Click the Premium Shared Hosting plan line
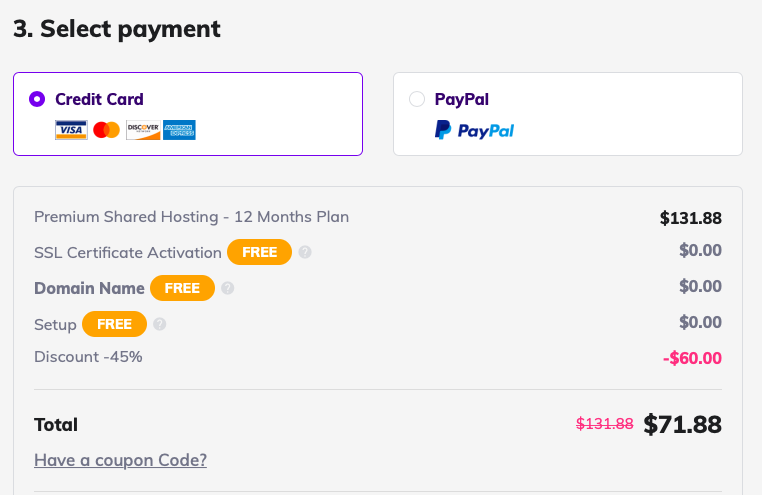Screen dimensions: 762x495 [x=378, y=217]
